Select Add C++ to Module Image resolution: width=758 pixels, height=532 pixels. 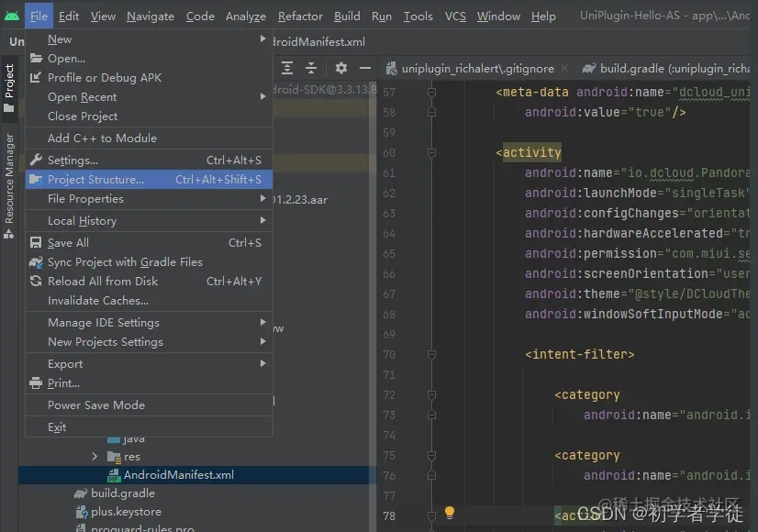click(149, 139)
